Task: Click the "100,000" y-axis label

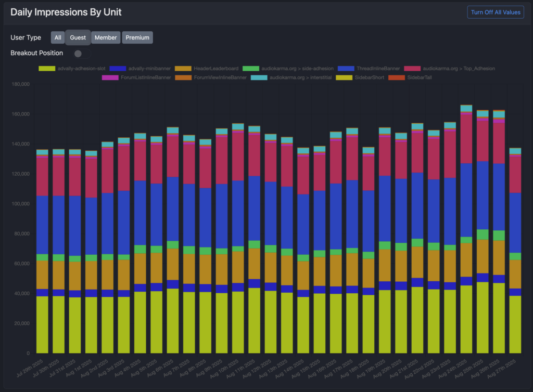Action: click(x=21, y=204)
